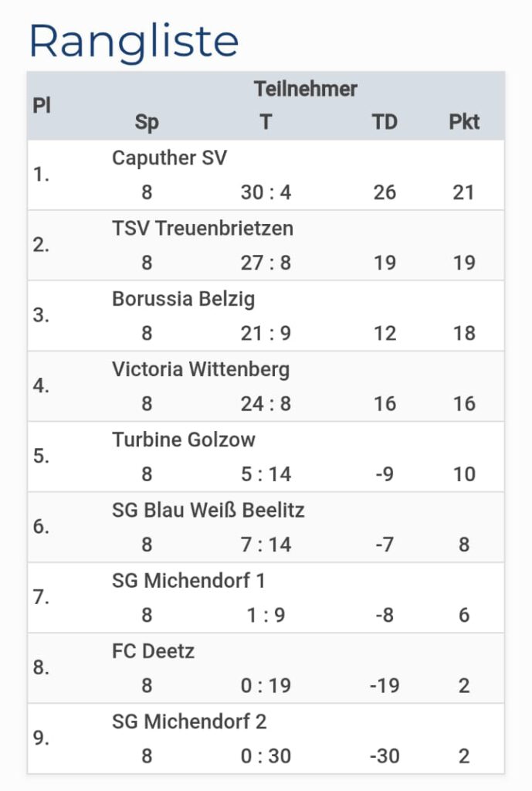Click FC Deetz goal difference -19

click(x=385, y=685)
